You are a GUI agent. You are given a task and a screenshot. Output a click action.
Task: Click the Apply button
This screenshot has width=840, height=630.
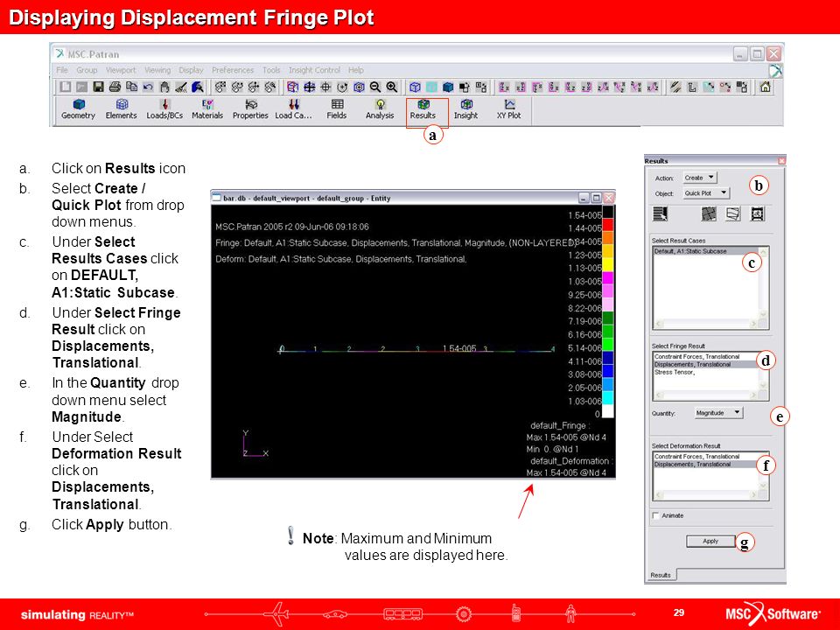710,541
